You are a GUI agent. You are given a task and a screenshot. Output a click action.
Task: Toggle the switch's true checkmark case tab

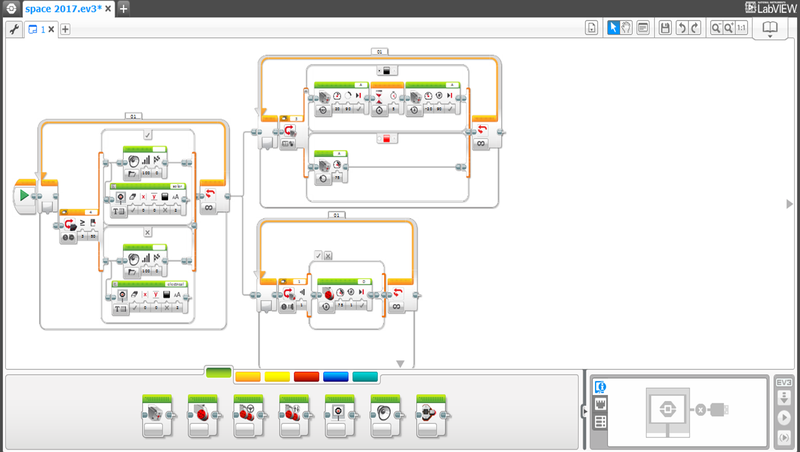(148, 134)
